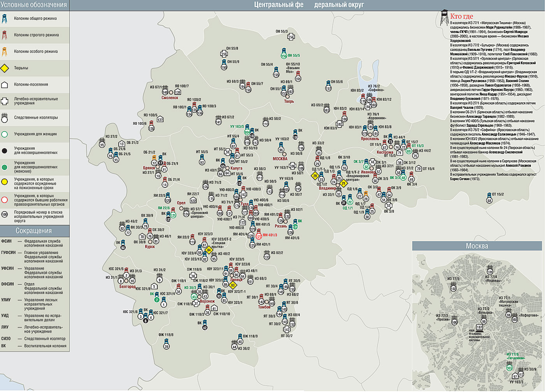Viewport: 545px width, 392px height.
Task: Select the red-outlined circle for former law enforcement
Action: [x=5, y=200]
